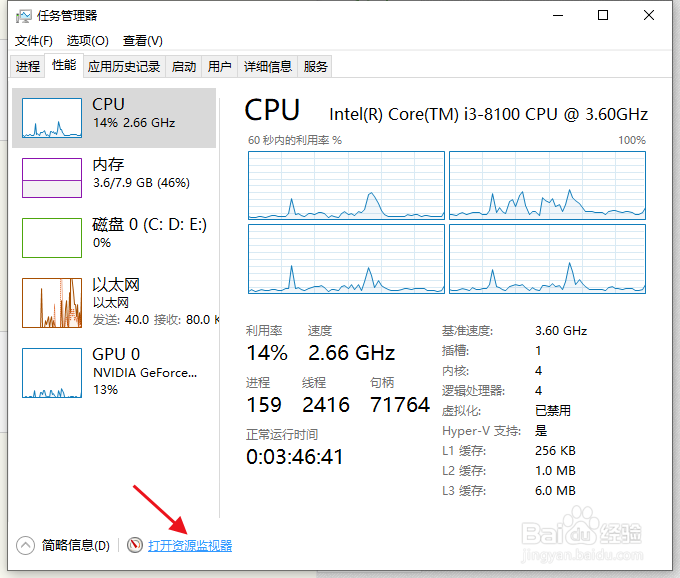Click the bottom-right CPU core graph
The height and width of the screenshot is (578, 680).
point(548,258)
